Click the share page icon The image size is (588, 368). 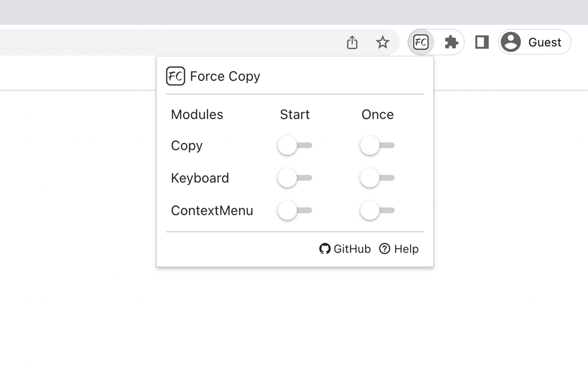coord(352,42)
